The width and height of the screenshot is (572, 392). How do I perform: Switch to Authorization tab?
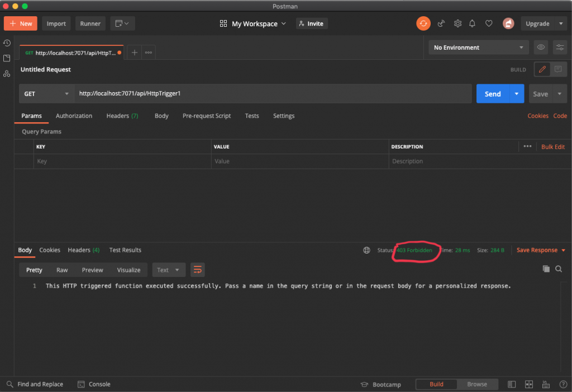(x=74, y=116)
